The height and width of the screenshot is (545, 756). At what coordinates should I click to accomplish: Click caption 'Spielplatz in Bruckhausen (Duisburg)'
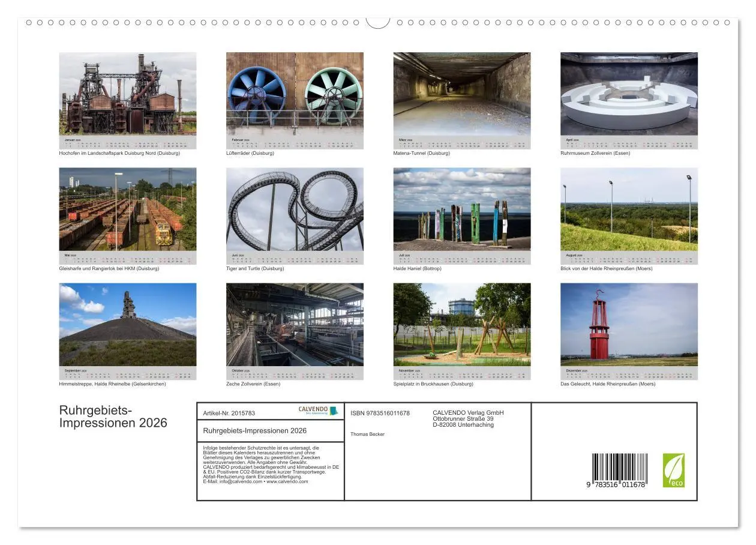(x=433, y=384)
